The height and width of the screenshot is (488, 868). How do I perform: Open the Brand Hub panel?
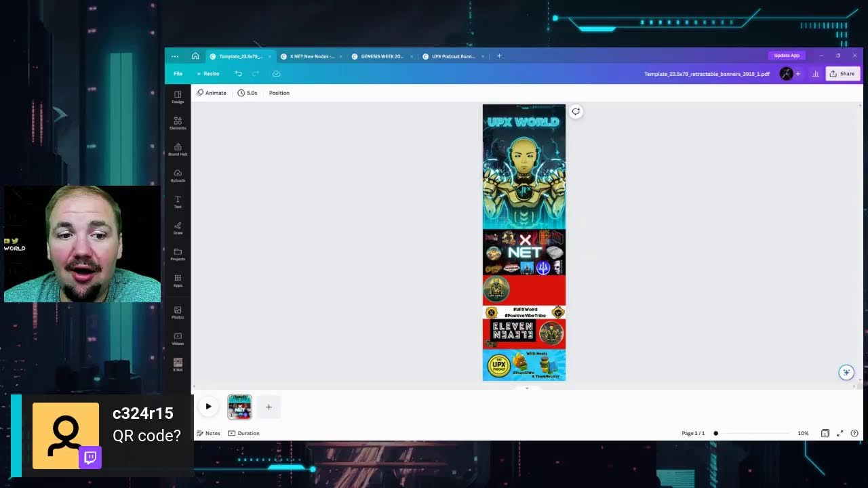[178, 150]
